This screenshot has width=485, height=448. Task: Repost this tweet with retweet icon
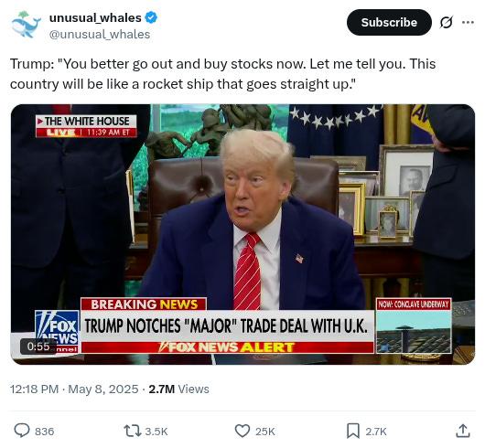[133, 431]
